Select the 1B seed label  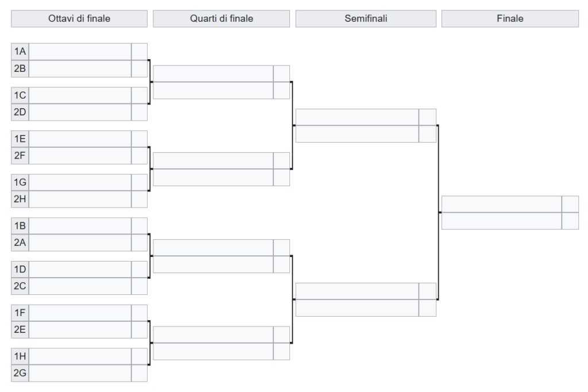click(x=20, y=226)
